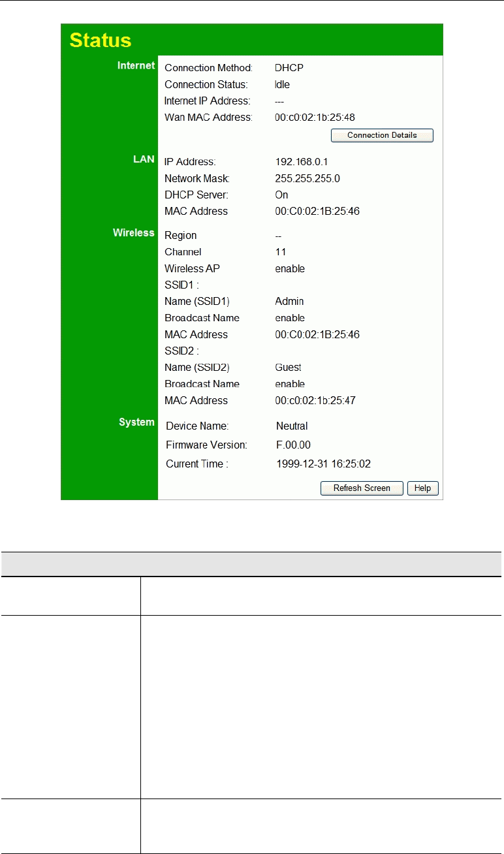Click the Region label
The height and width of the screenshot is (854, 504).
tap(180, 235)
